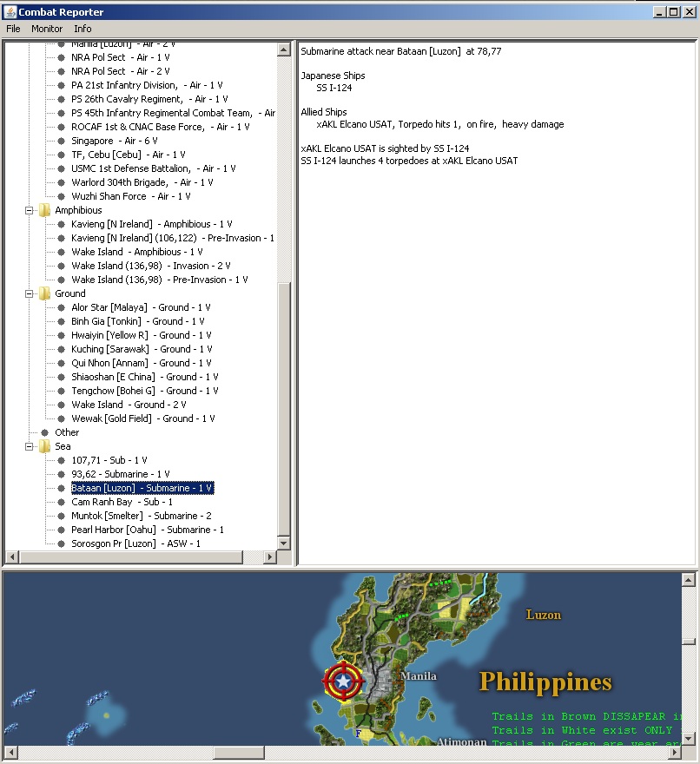This screenshot has width=700, height=764.
Task: Select 'Qui Nhon [Annam] - Ground' entry
Action: (x=142, y=363)
